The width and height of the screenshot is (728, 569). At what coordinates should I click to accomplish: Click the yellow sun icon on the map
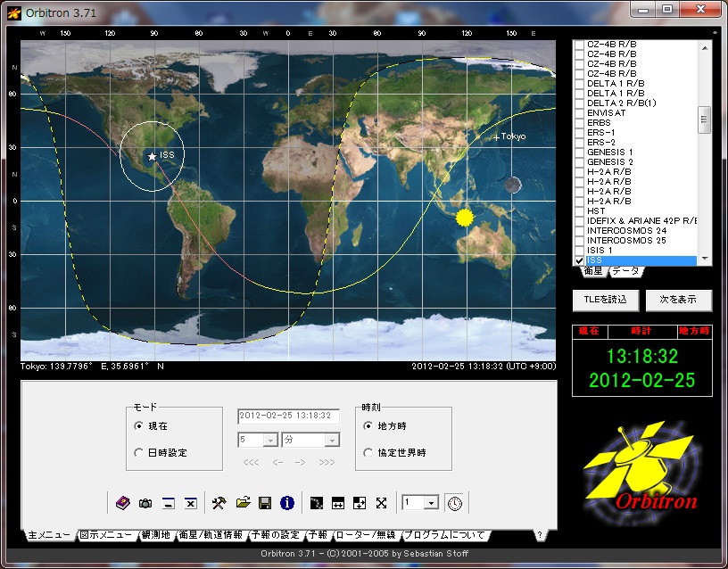pos(464,218)
